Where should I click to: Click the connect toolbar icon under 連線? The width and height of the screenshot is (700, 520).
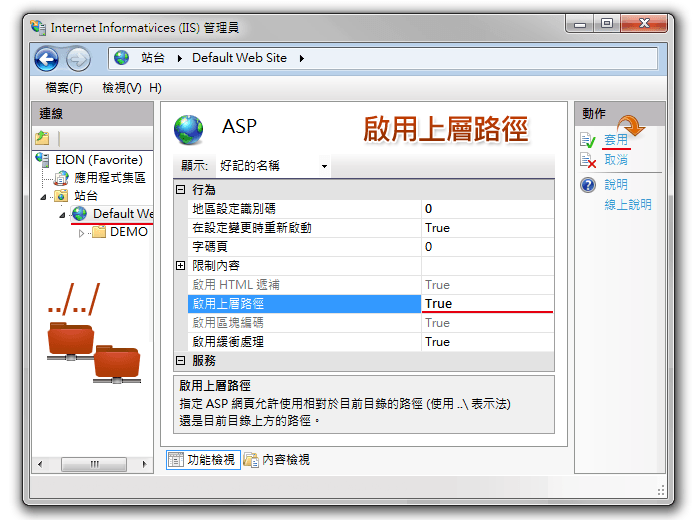click(x=42, y=138)
